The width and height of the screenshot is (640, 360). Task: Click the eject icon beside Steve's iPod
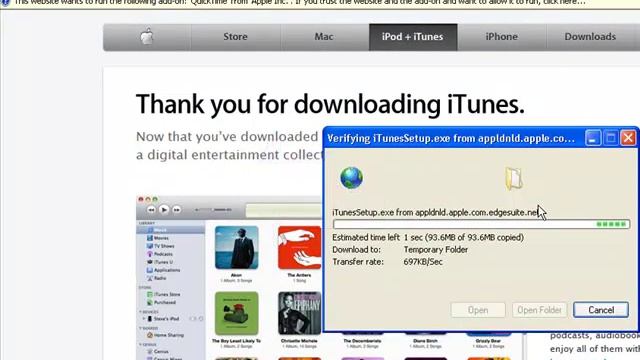(201, 319)
